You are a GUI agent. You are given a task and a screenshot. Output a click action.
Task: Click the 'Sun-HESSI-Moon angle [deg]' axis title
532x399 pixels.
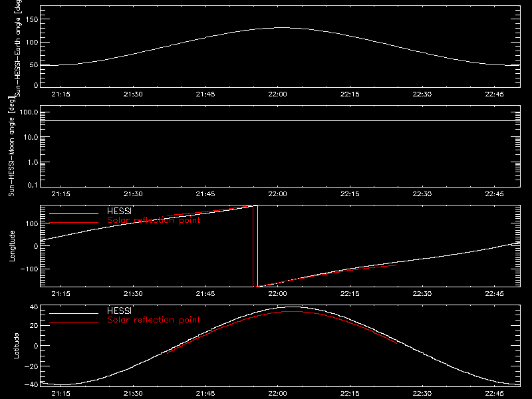point(11,146)
